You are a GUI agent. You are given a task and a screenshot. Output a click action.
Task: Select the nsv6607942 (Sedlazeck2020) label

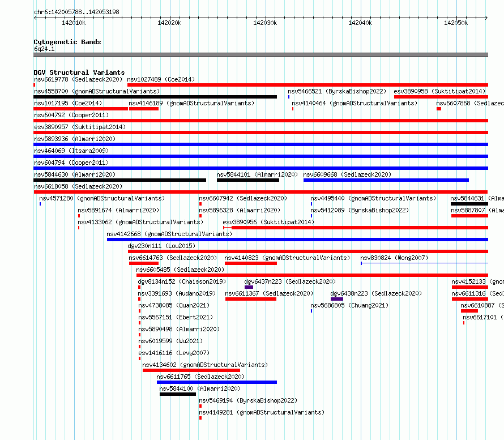click(x=243, y=198)
